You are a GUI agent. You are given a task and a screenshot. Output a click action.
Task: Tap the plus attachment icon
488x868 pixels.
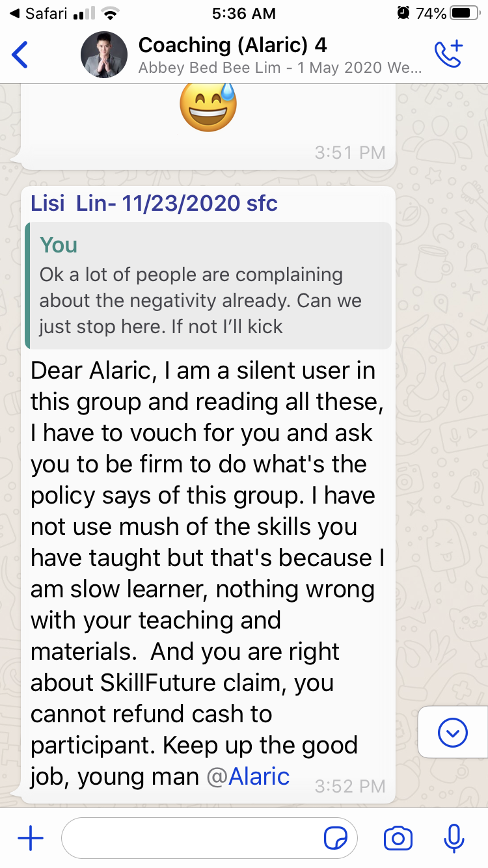click(x=30, y=839)
